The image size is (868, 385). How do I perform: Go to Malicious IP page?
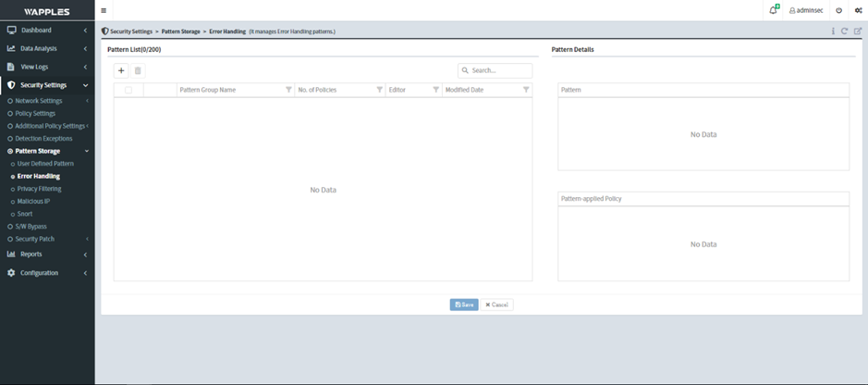pos(33,201)
